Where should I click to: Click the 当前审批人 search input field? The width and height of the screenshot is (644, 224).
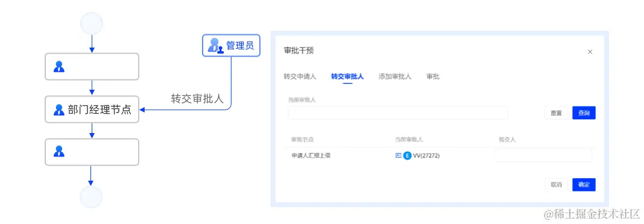[397, 113]
